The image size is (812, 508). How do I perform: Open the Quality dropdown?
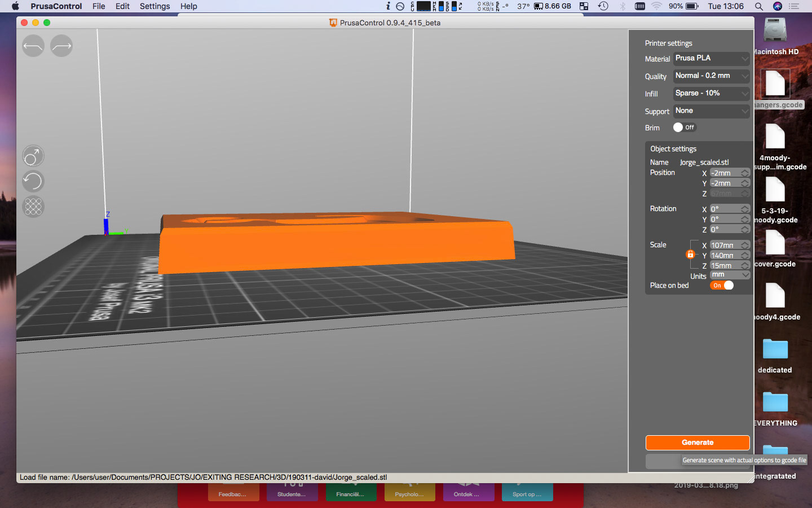[x=712, y=76]
